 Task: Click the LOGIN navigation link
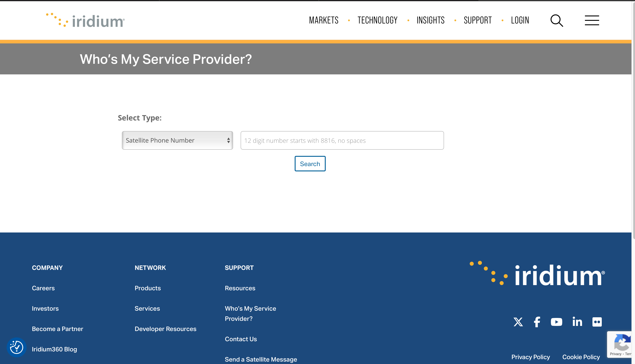pyautogui.click(x=520, y=20)
